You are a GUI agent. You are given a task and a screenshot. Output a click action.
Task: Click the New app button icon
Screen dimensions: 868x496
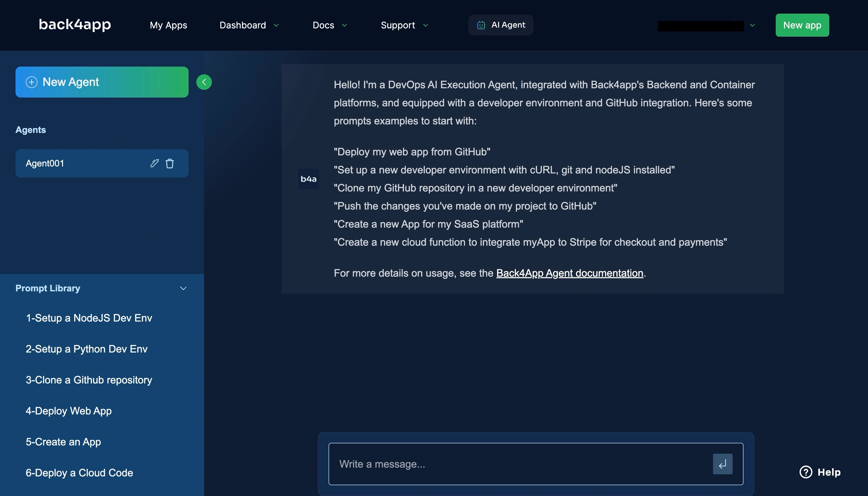click(x=802, y=25)
